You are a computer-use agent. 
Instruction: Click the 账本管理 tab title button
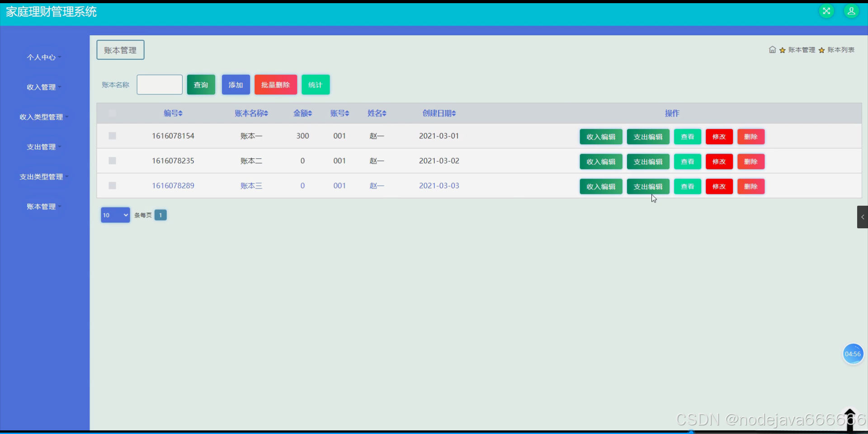120,50
